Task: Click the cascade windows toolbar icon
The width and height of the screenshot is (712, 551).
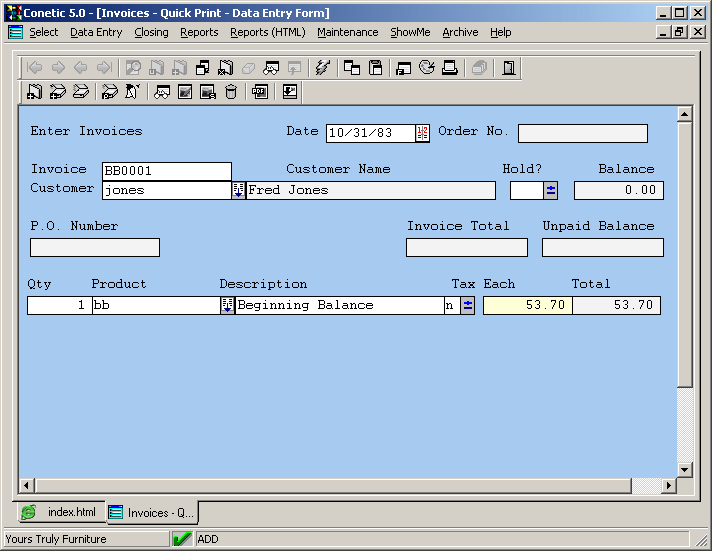Action: 352,68
